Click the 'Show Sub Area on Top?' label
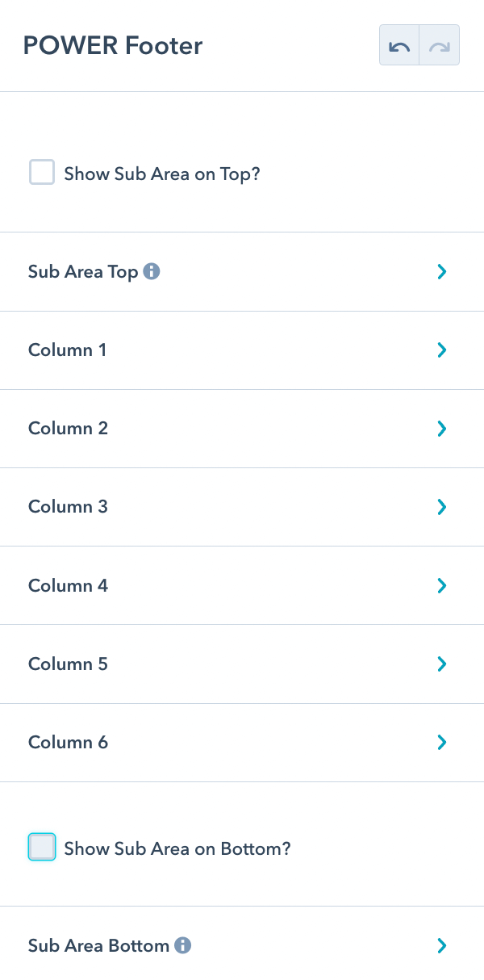This screenshot has height=980, width=484. tap(162, 174)
